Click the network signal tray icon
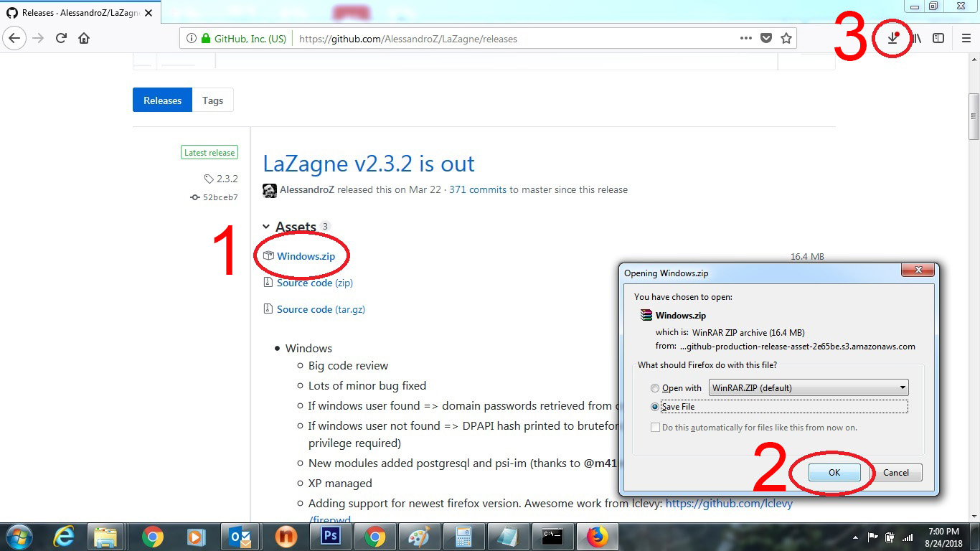Screen dimensions: 980x551 click(x=908, y=537)
